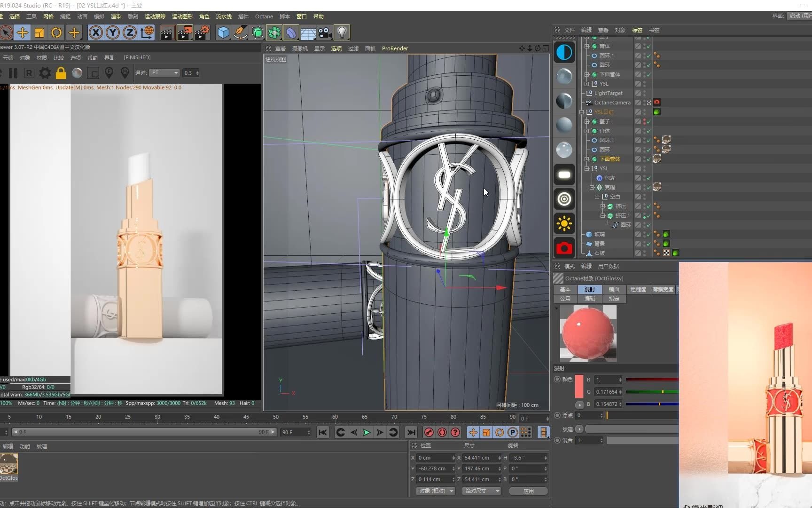The height and width of the screenshot is (508, 812).
Task: Switch to 基本 material tab
Action: [565, 289]
